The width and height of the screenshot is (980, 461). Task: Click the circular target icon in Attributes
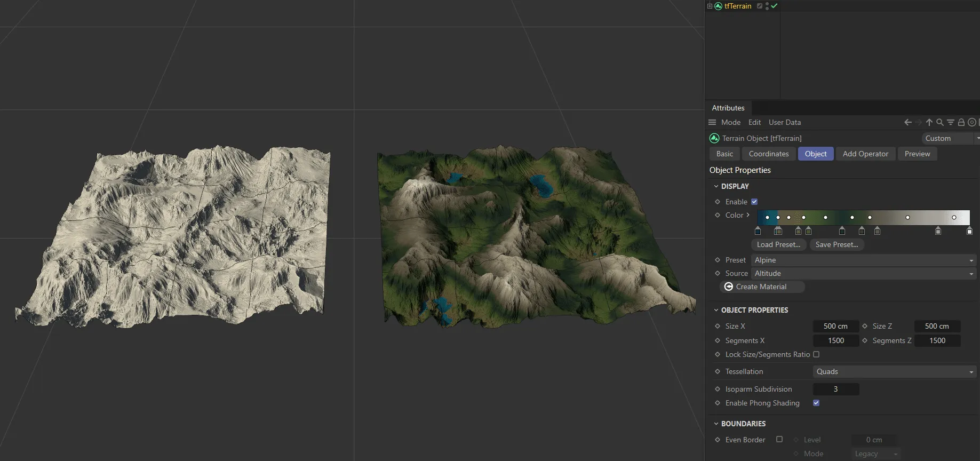pyautogui.click(x=972, y=122)
